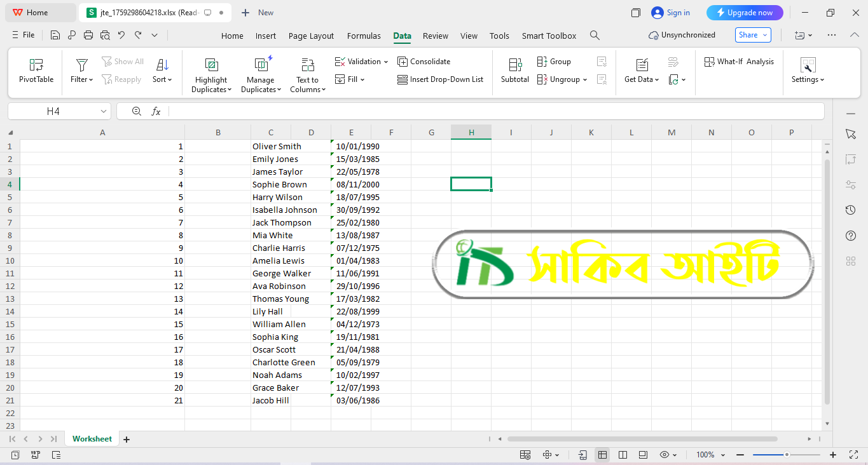Screen dimensions: 868x465
Task: Open What-If Analysis
Action: point(739,62)
